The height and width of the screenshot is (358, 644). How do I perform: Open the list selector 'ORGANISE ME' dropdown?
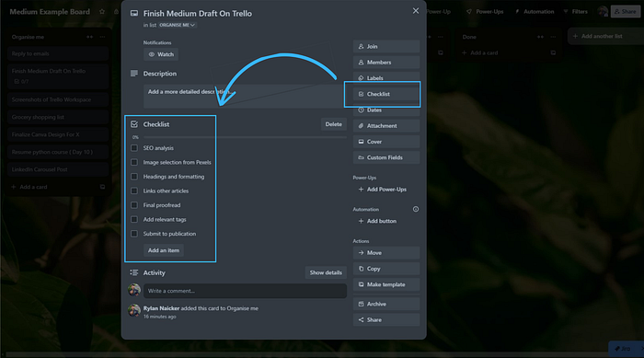coord(178,25)
